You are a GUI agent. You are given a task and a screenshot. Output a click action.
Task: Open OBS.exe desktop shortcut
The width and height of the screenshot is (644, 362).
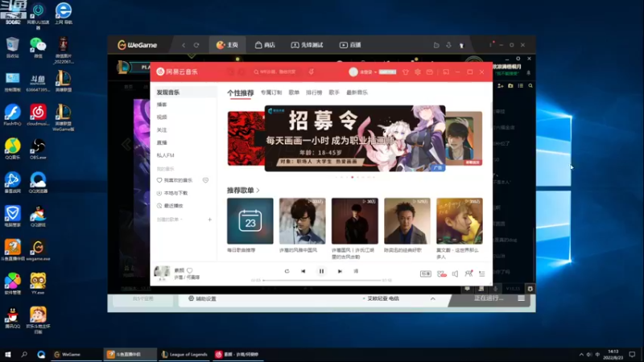(x=38, y=149)
